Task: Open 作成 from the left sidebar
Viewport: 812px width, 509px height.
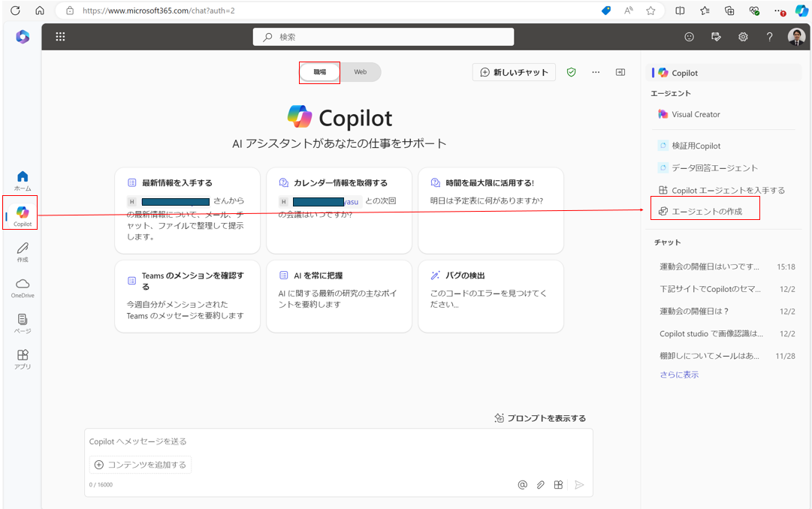Action: coord(23,252)
